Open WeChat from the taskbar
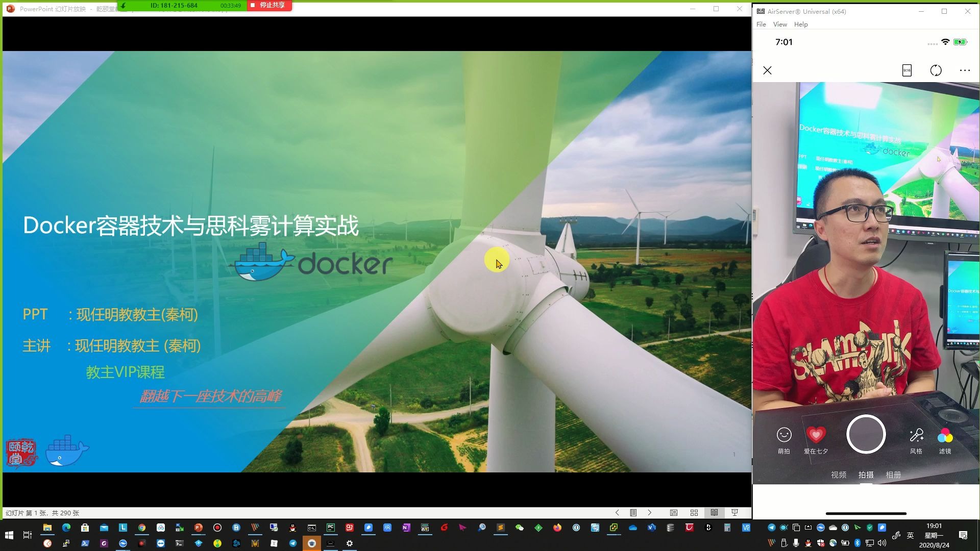This screenshot has height=551, width=980. coord(520,528)
